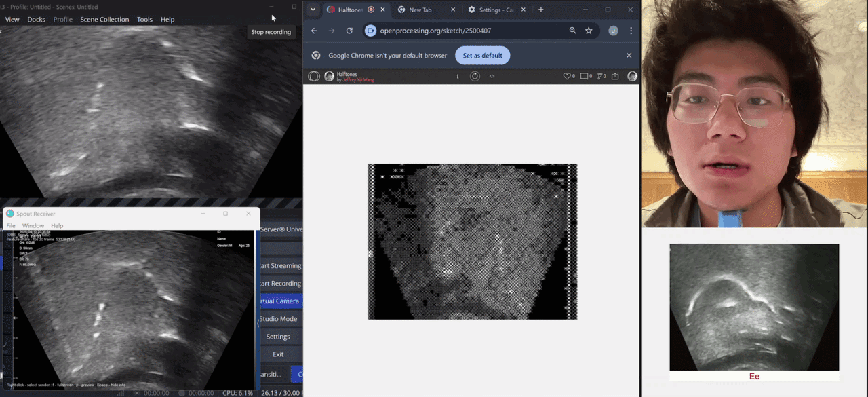This screenshot has width=868, height=397.
Task: Restart the sketch with the play icon
Action: 475,76
